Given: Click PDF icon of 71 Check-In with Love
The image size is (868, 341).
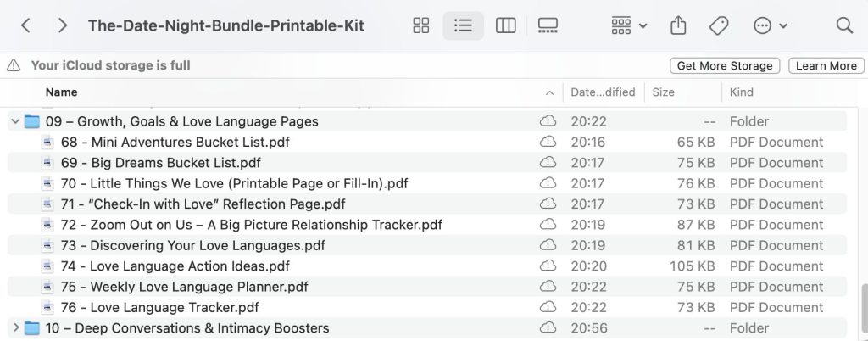Looking at the screenshot, I should click(x=47, y=204).
